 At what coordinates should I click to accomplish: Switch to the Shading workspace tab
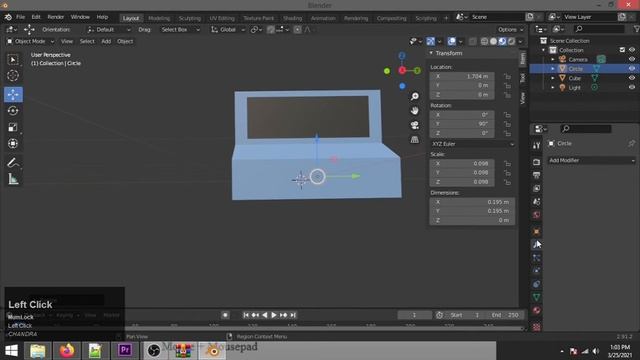point(292,18)
